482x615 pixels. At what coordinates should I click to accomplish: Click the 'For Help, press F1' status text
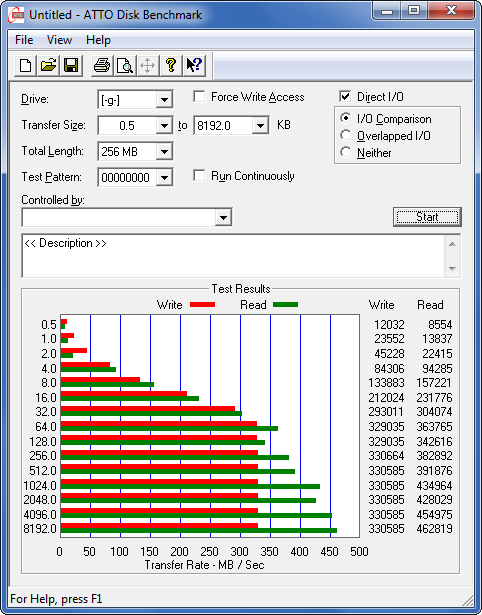[56, 599]
